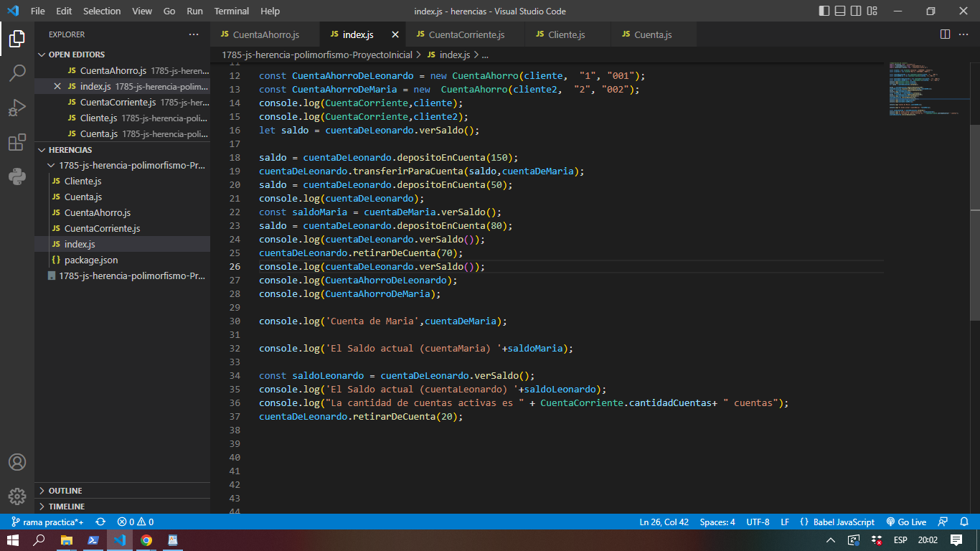Close the index.js editor tab
Image resolution: width=980 pixels, height=551 pixels.
click(395, 34)
